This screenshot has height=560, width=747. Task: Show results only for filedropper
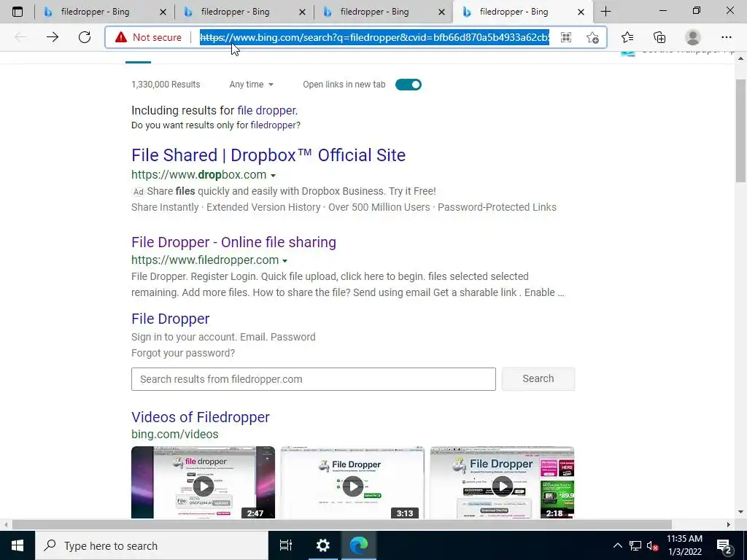(274, 125)
